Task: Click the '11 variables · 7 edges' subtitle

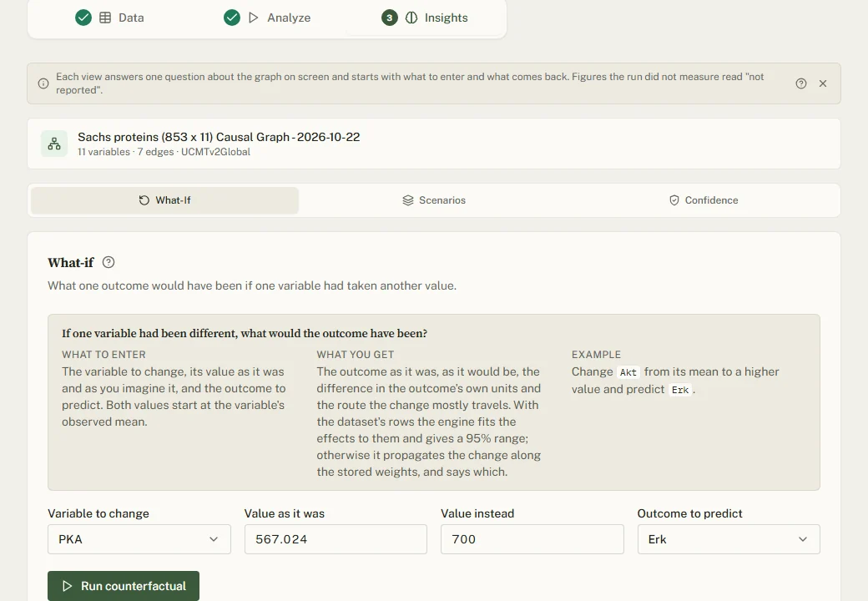Action: click(164, 152)
